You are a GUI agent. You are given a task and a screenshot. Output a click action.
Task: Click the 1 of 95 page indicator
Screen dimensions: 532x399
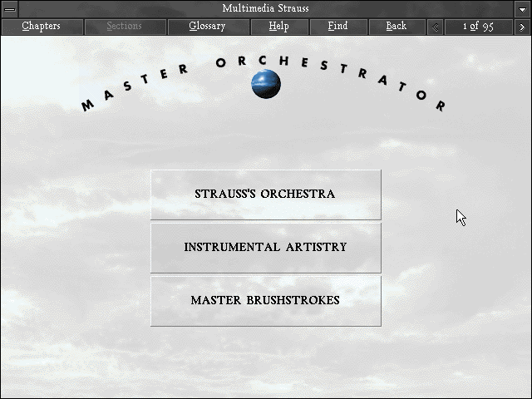pyautogui.click(x=479, y=27)
